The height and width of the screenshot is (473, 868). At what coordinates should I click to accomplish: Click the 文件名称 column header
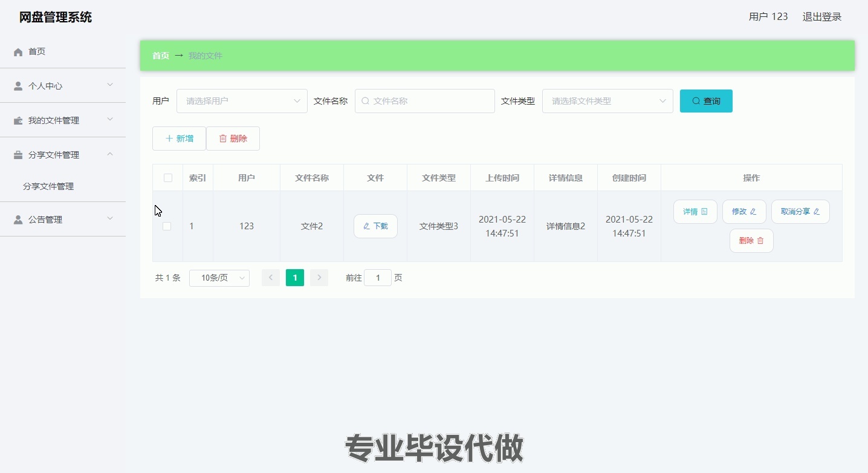(x=312, y=178)
